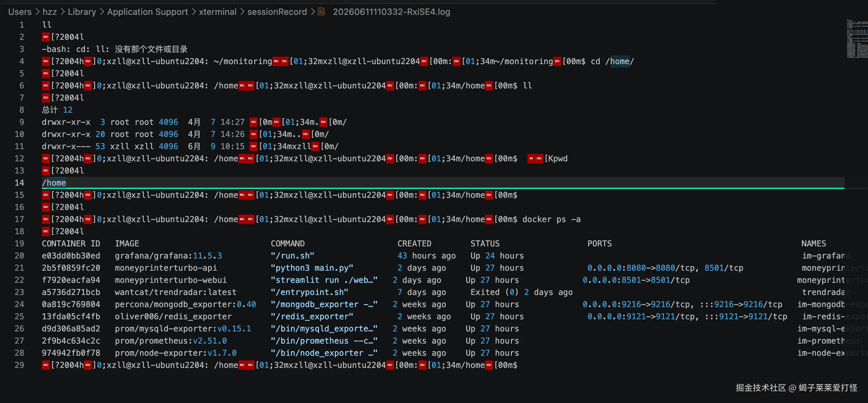868x403 pixels.
Task: Click container ID 974942fb0f78
Action: (71, 353)
